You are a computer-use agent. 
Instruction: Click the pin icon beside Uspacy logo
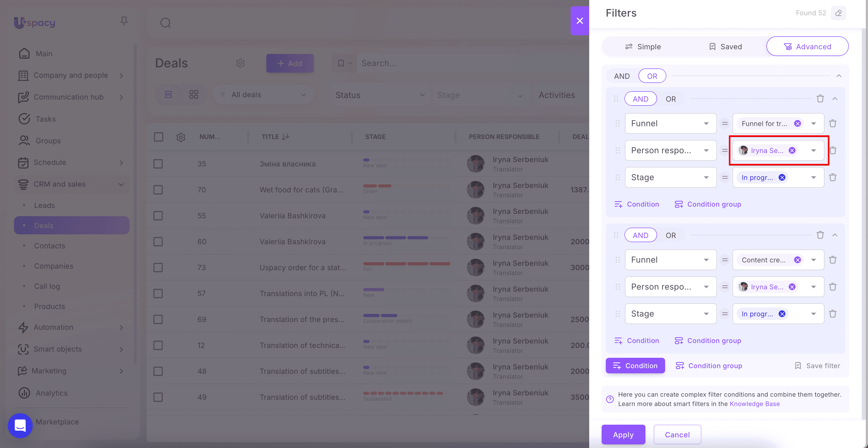point(124,21)
